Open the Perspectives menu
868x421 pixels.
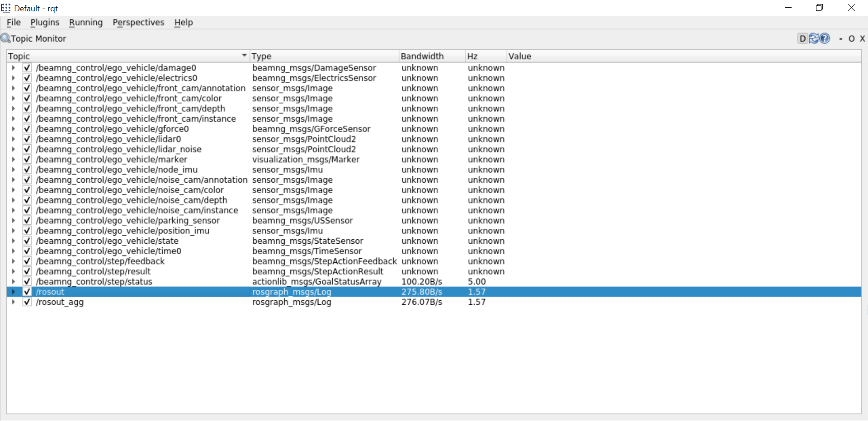point(138,22)
